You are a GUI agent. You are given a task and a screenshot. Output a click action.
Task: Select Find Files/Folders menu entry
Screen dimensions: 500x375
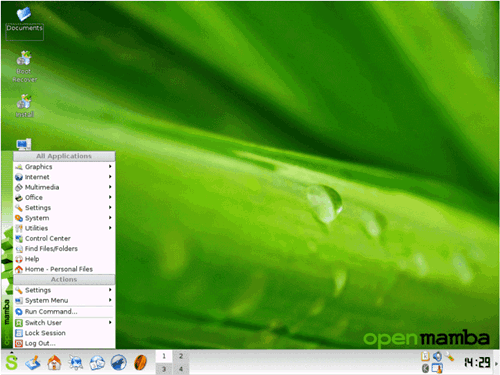click(x=64, y=249)
